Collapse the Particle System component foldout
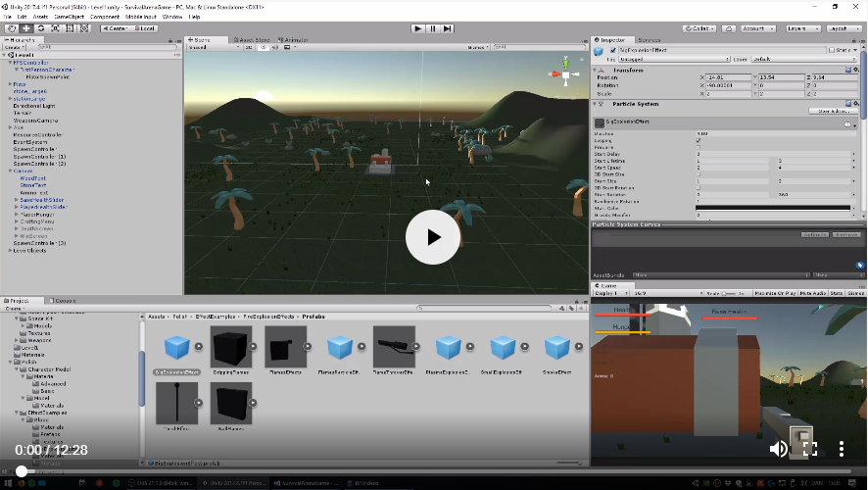Image resolution: width=868 pixels, height=490 pixels. coord(595,104)
